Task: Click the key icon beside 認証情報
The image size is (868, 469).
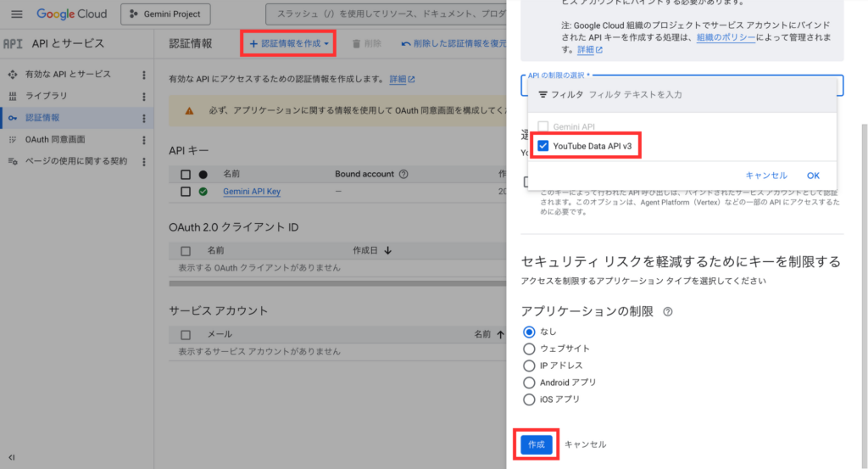Action: click(12, 117)
